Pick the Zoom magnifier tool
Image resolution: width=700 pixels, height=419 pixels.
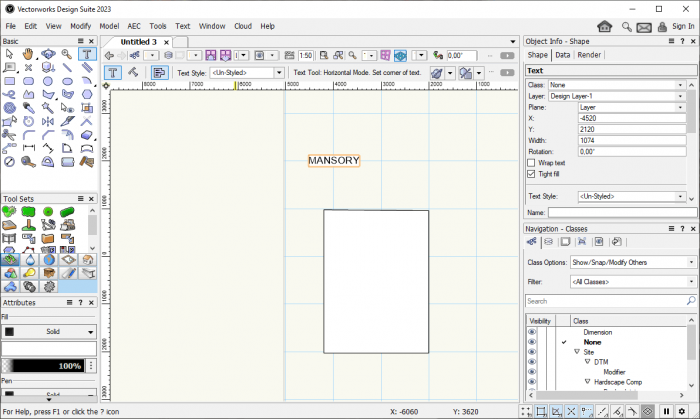click(66, 54)
